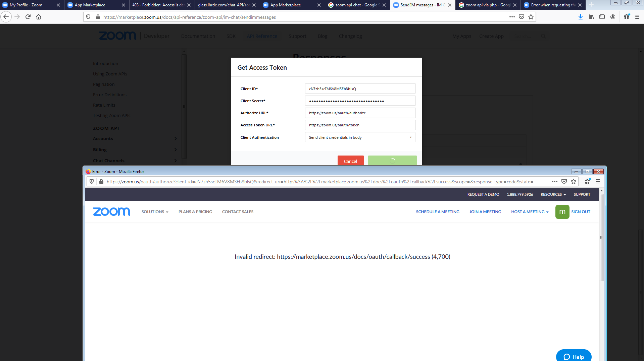Open Client Authentication dropdown
The image size is (644, 362).
[x=360, y=137]
